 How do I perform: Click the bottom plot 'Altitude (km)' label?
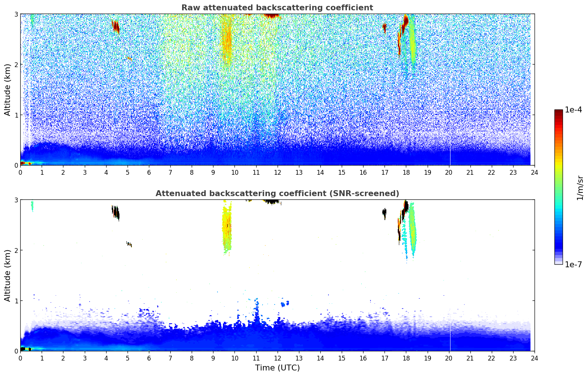(7, 275)
